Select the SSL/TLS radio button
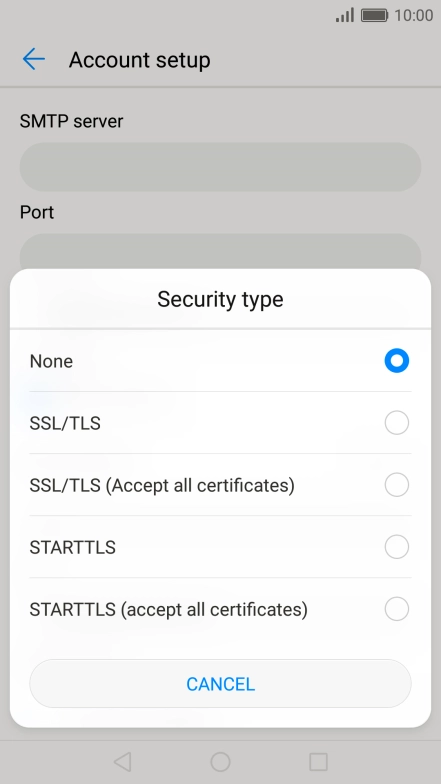441x784 pixels. pyautogui.click(x=396, y=422)
